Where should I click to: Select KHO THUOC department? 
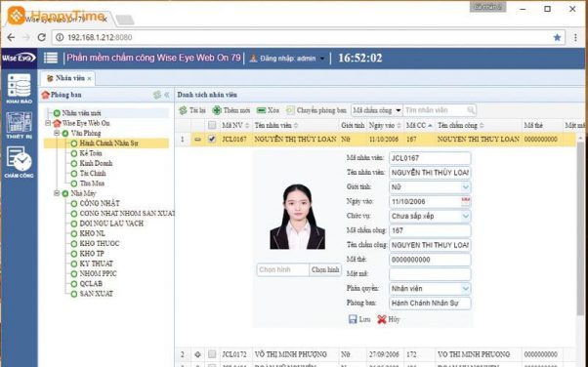(x=100, y=244)
